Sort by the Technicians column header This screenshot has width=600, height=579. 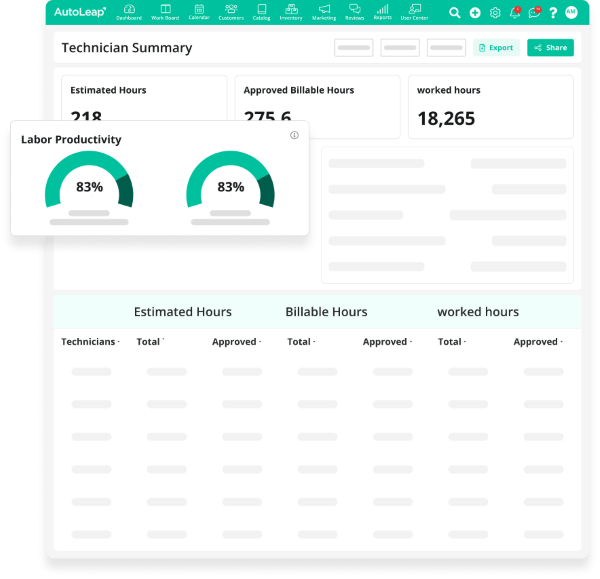click(x=90, y=342)
